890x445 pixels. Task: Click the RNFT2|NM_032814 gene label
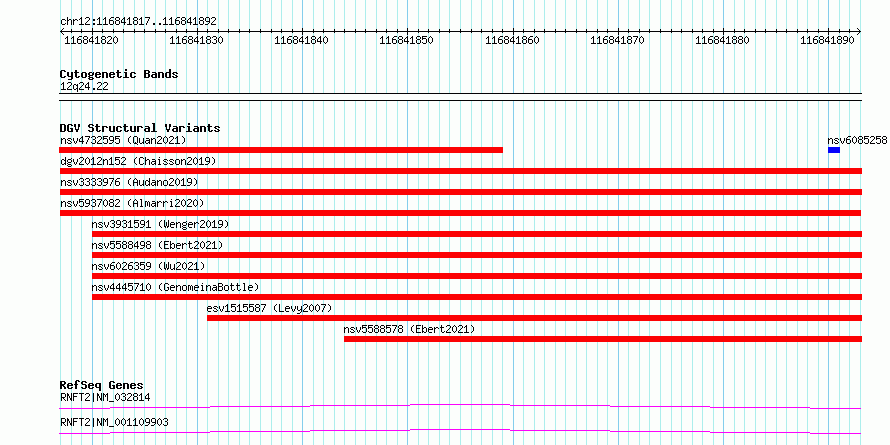click(105, 397)
